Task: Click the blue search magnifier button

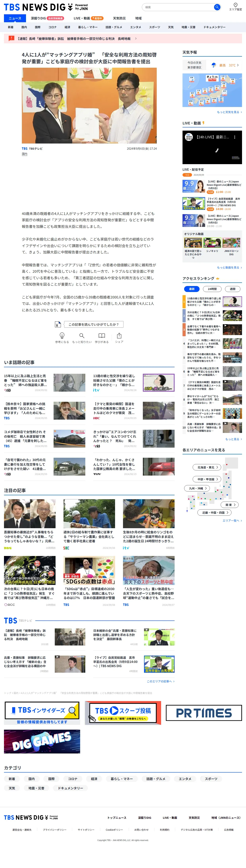Action: click(217, 7)
